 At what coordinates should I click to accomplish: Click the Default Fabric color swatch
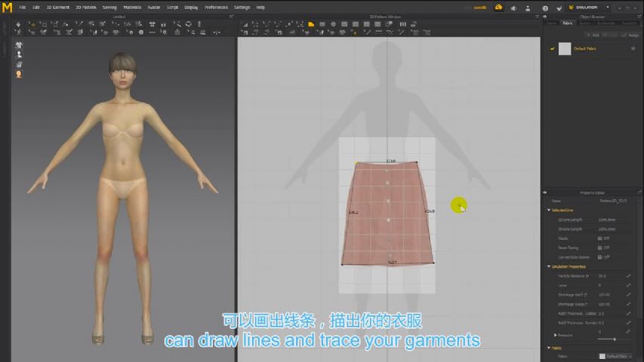(565, 49)
